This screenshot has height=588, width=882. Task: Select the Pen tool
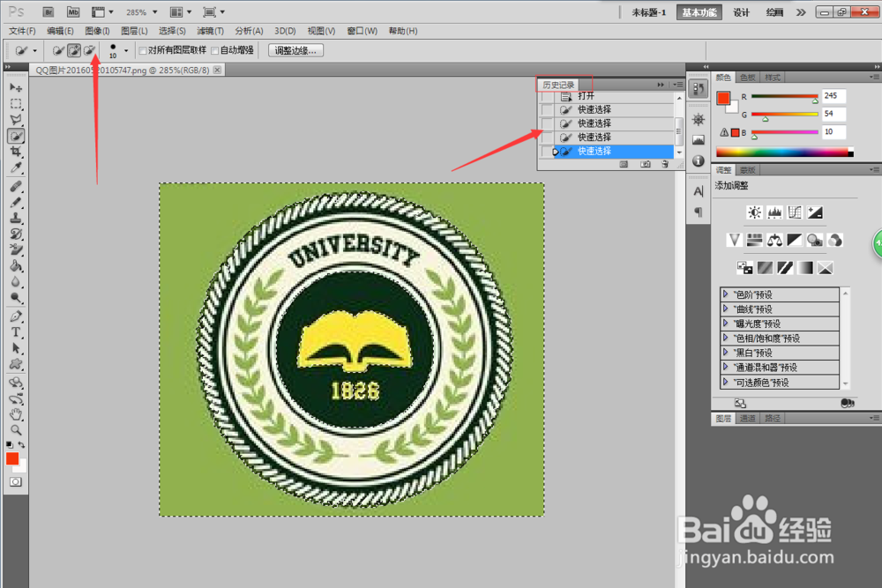coord(16,316)
